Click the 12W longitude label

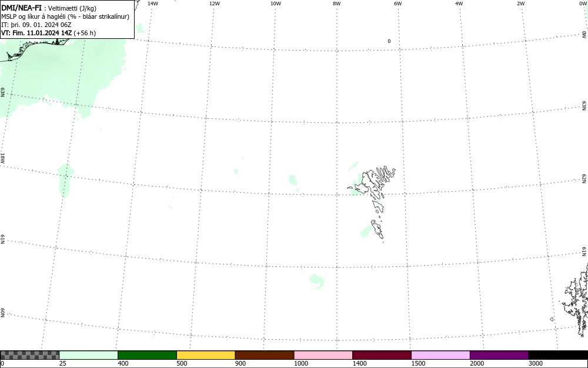pyautogui.click(x=215, y=4)
